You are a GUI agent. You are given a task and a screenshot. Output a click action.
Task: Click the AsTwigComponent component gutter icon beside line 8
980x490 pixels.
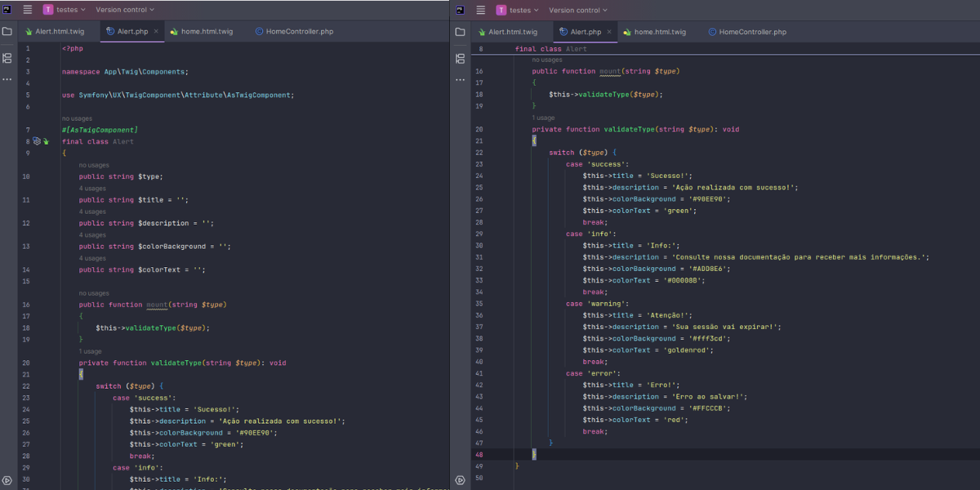tap(35, 140)
